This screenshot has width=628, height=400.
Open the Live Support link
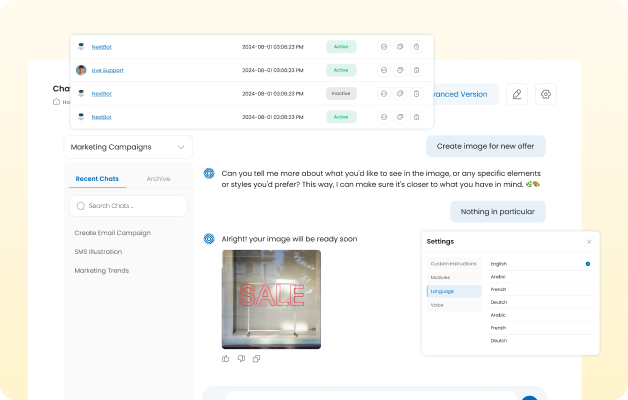[x=106, y=70]
